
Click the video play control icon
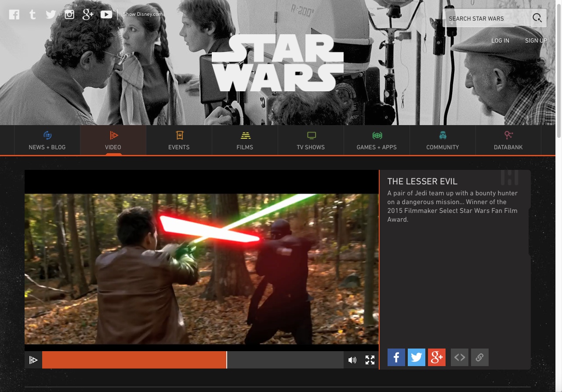[x=33, y=360]
